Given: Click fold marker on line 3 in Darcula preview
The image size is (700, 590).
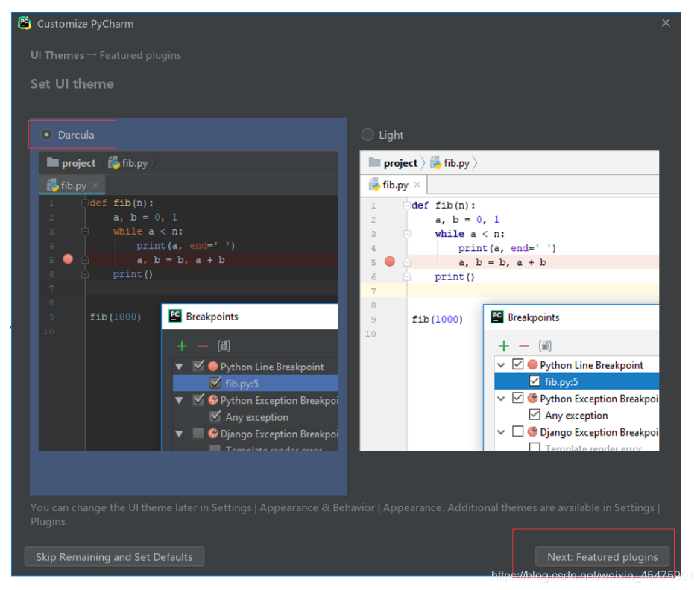Looking at the screenshot, I should [85, 232].
